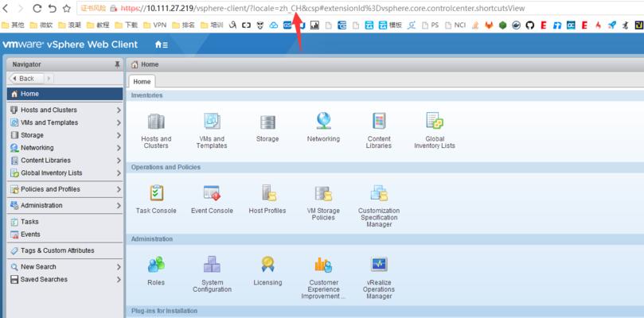The width and height of the screenshot is (644, 318).
Task: Bookmark page with the star icon
Action: [x=67, y=8]
